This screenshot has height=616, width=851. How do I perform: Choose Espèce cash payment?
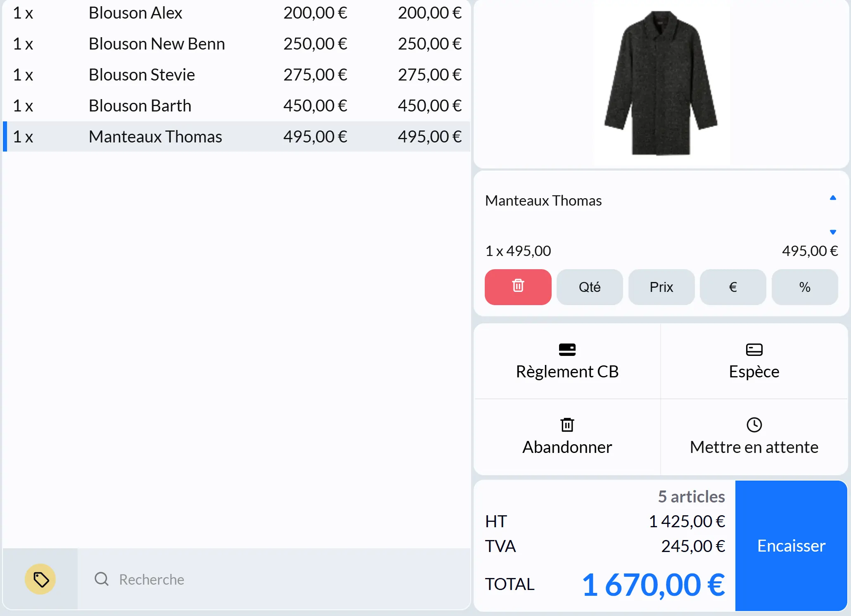[754, 361]
